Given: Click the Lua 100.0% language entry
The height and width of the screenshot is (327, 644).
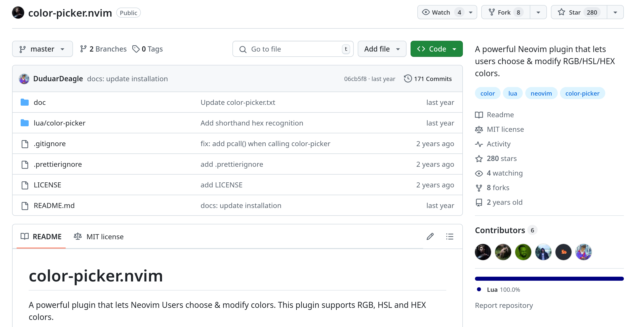Looking at the screenshot, I should click(499, 290).
